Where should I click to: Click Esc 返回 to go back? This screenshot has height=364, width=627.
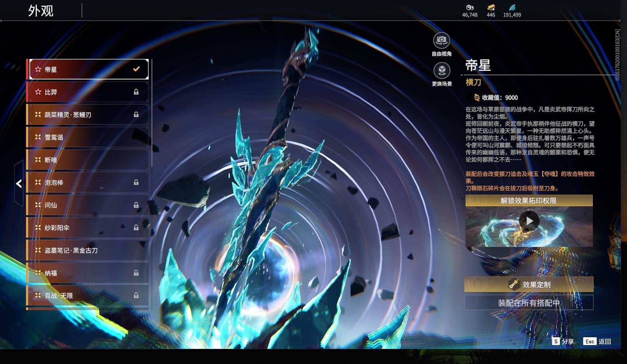597,341
